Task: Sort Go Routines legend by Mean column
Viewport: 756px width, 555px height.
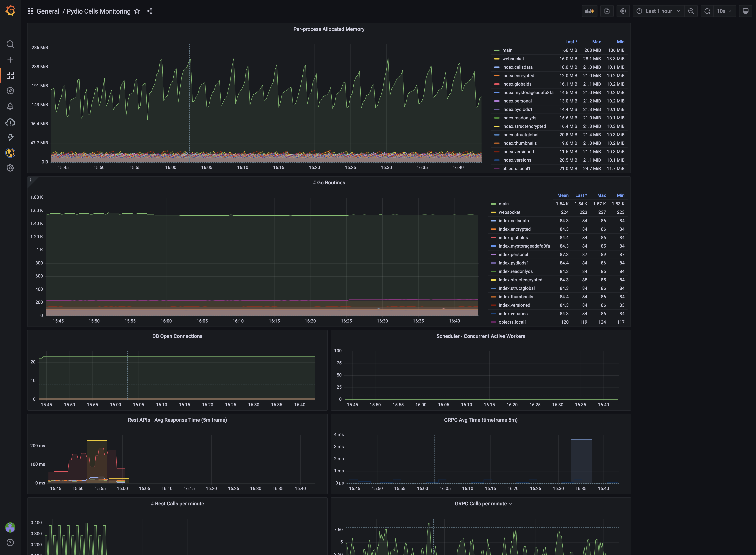Action: click(563, 196)
